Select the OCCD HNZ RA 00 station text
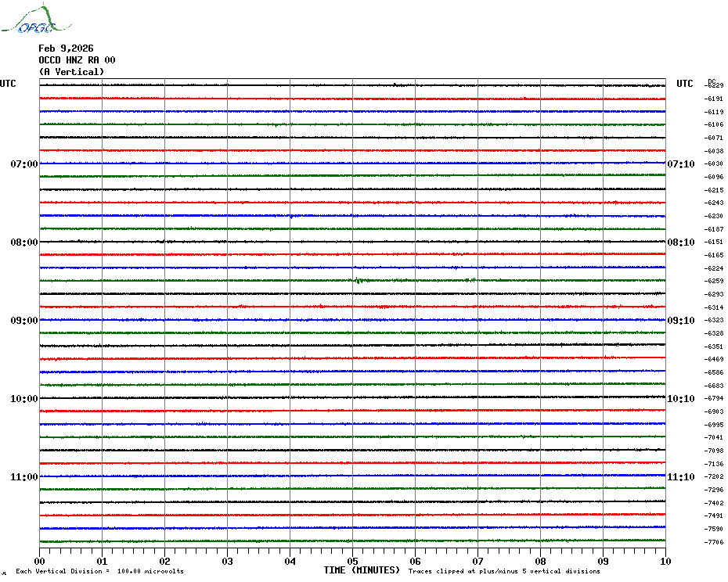 pos(77,60)
